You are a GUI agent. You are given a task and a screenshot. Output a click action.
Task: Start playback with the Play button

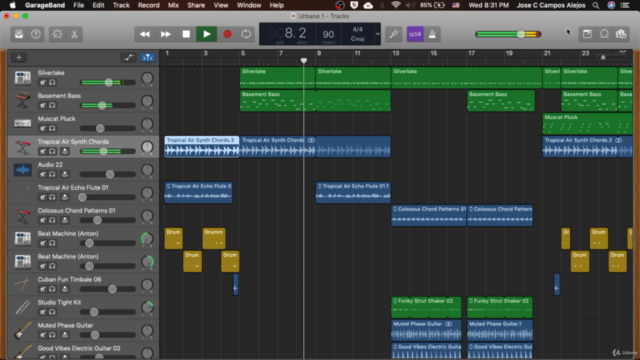click(x=207, y=34)
